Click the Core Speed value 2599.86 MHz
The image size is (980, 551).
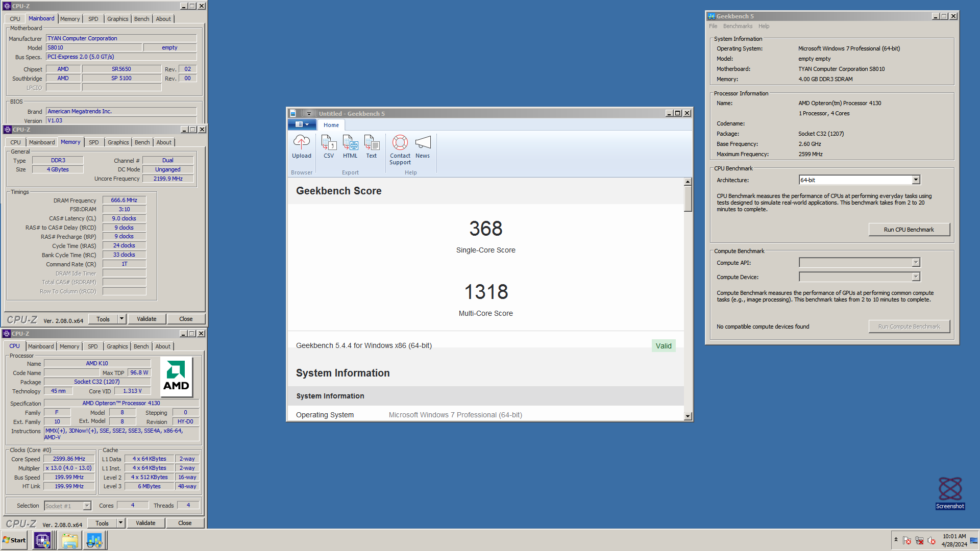point(69,459)
